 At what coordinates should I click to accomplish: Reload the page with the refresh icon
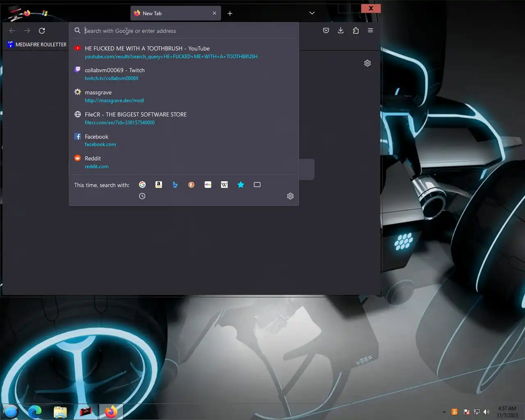[42, 31]
